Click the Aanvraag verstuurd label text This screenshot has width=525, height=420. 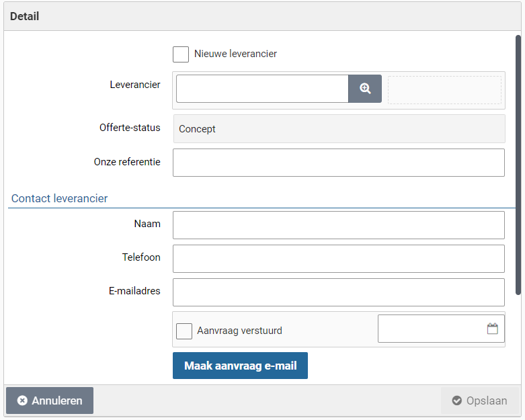click(239, 331)
